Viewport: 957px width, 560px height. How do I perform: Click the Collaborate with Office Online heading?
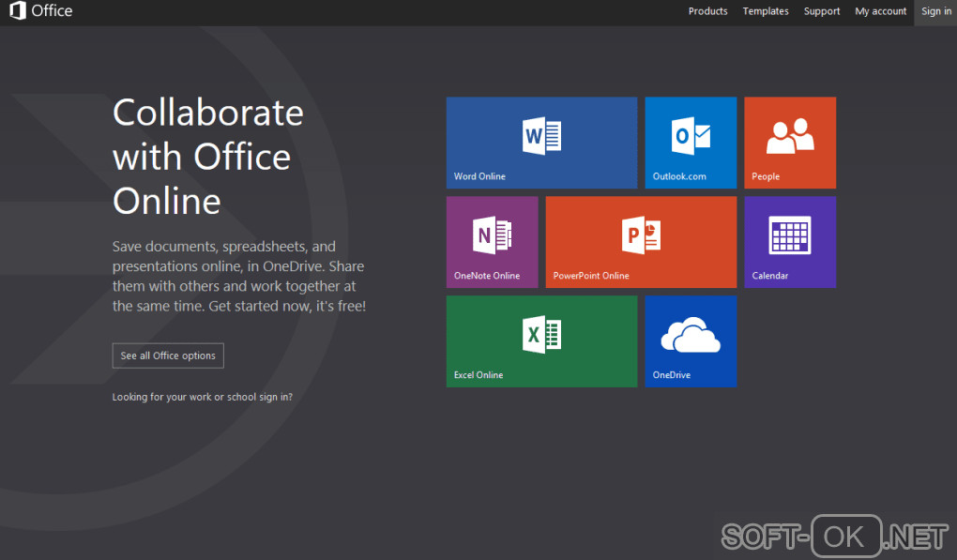pos(208,157)
